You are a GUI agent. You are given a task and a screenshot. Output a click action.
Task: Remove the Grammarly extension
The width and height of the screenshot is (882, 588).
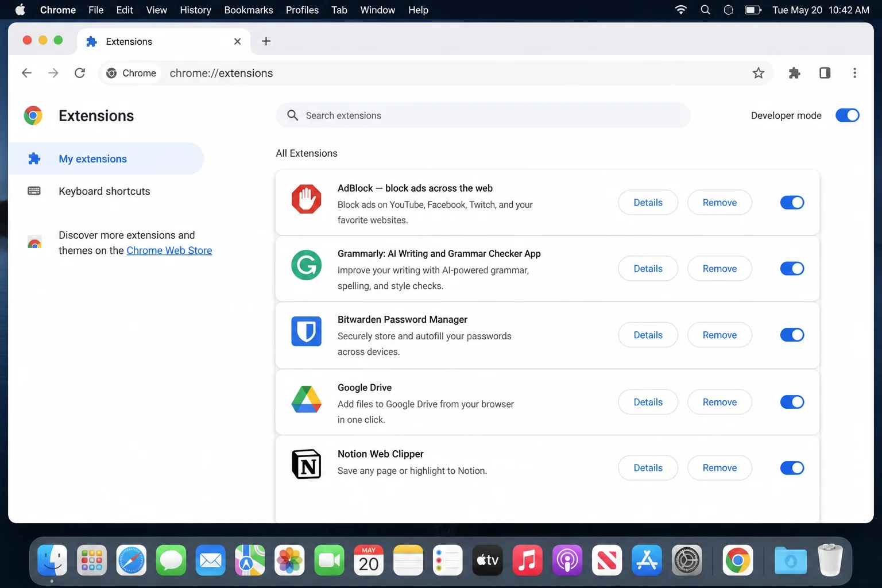[719, 269]
